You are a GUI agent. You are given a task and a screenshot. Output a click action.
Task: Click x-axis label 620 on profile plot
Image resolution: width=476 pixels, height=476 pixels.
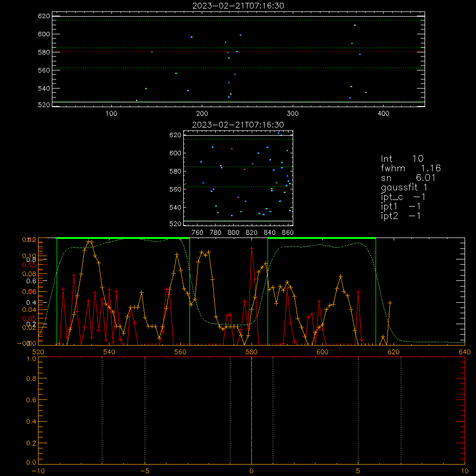pos(394,352)
